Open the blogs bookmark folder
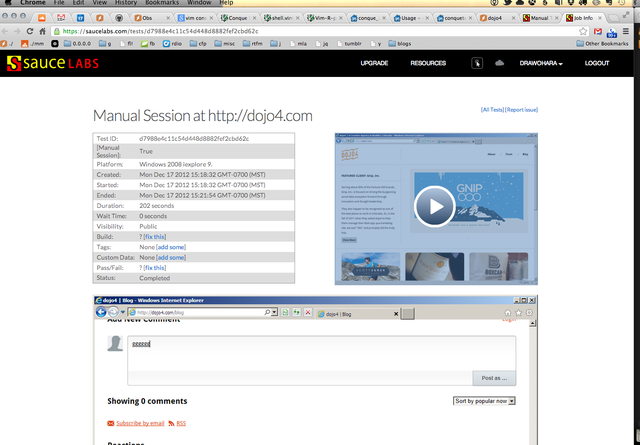Viewport: 640px width, 445px height. coord(400,43)
